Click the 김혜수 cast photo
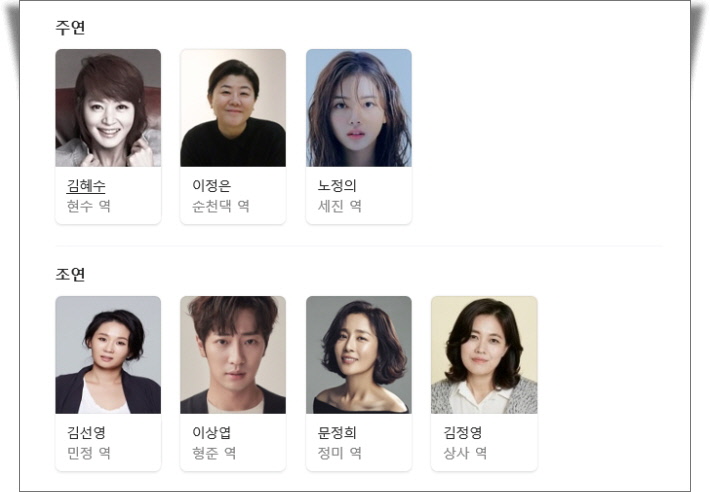This screenshot has width=710, height=492. [x=108, y=108]
